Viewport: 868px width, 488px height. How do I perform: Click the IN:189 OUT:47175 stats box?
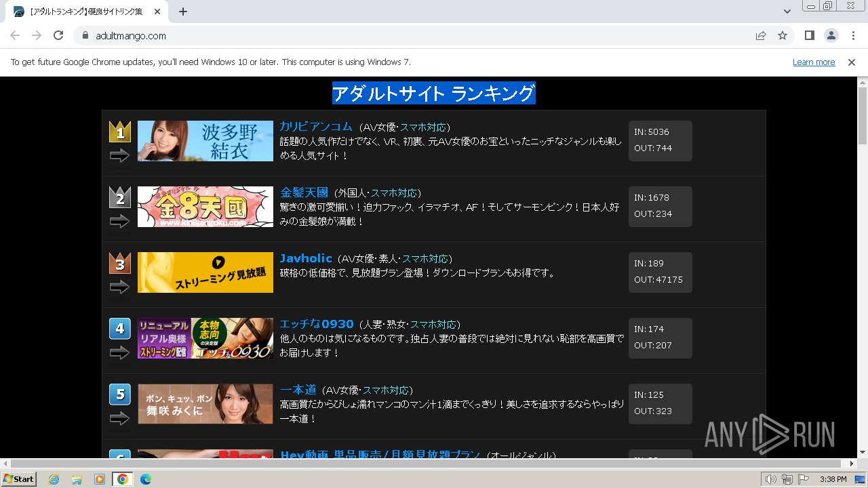pos(660,272)
